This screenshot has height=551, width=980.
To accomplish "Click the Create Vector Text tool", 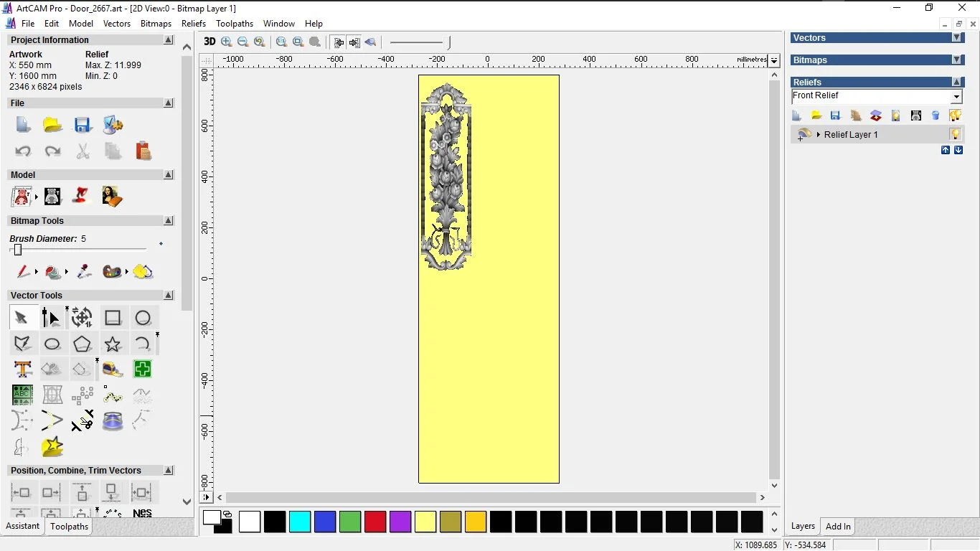I will pyautogui.click(x=22, y=369).
